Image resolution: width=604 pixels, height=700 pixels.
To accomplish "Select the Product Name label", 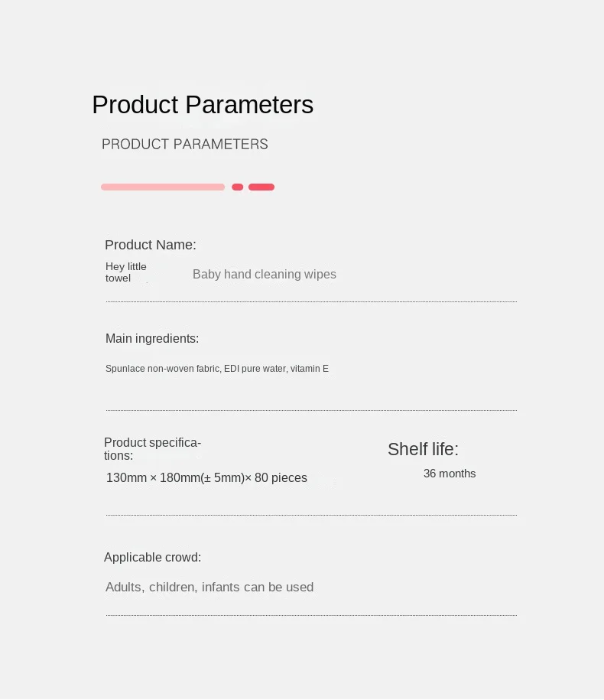I will tap(151, 245).
